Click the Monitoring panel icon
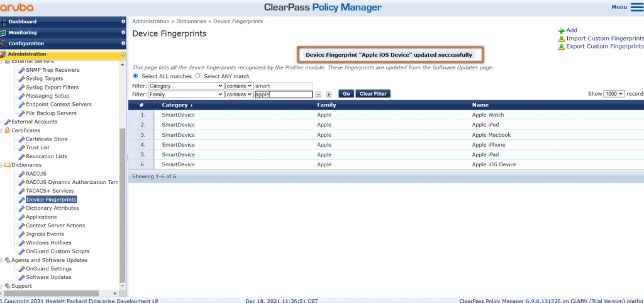 (3, 33)
